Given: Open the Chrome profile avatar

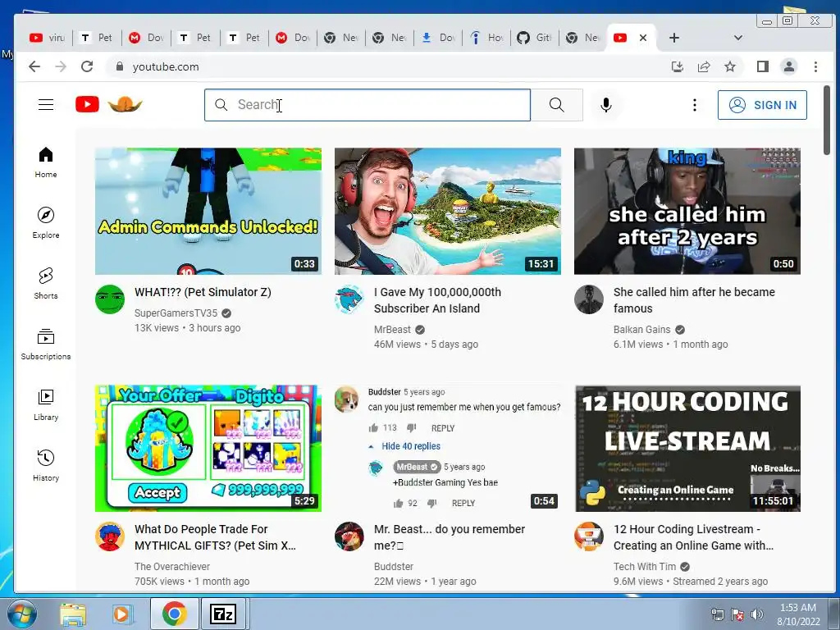Looking at the screenshot, I should (789, 66).
